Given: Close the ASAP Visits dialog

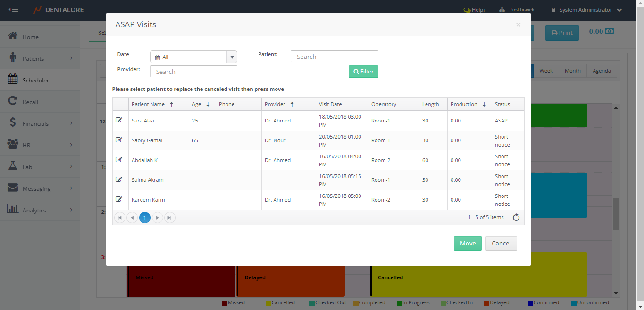Looking at the screenshot, I should 518,25.
